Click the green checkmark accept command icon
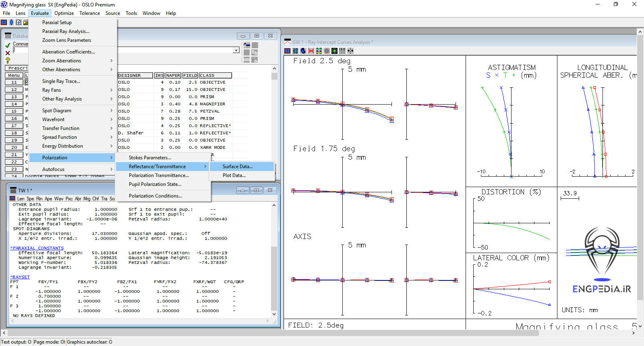Viewport: 644px width, 346px height. tap(8, 45)
